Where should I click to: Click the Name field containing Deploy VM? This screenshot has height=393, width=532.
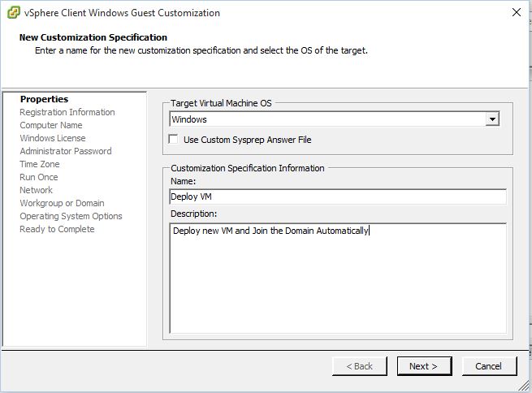[338, 196]
